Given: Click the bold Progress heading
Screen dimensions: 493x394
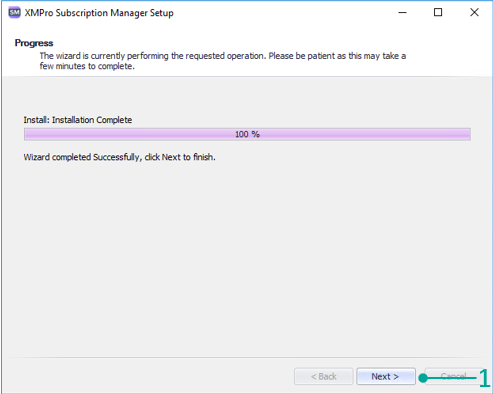Looking at the screenshot, I should pos(34,43).
